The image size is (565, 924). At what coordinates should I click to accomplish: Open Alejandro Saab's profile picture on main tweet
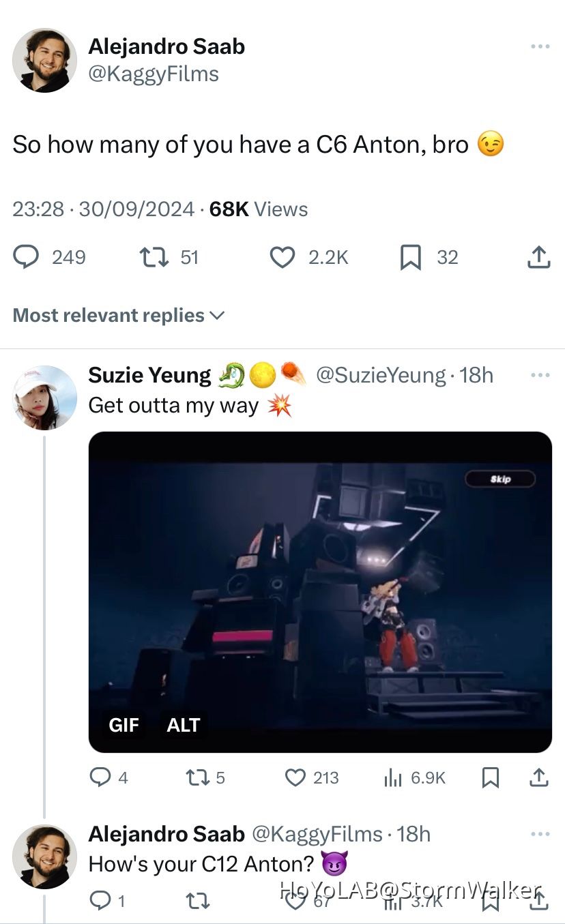coord(45,60)
